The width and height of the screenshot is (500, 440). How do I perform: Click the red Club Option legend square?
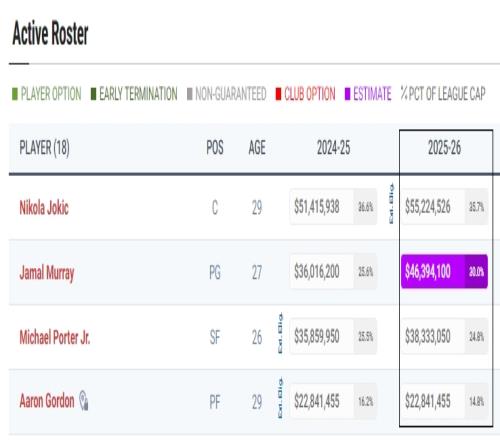(278, 94)
